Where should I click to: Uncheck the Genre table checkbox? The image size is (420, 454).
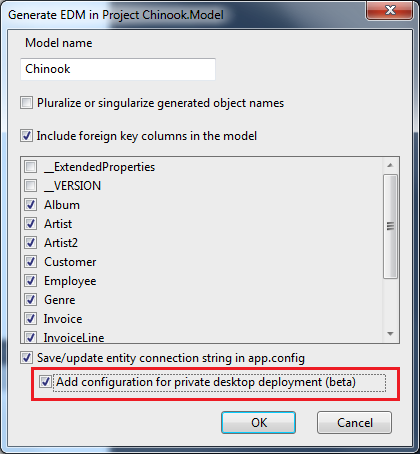[31, 299]
